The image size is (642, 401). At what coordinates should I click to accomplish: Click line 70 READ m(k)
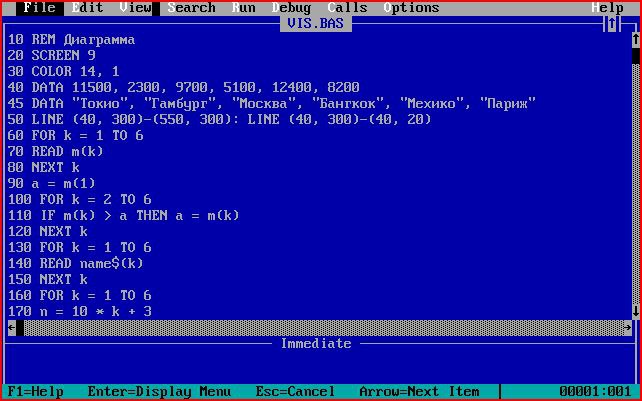click(55, 151)
